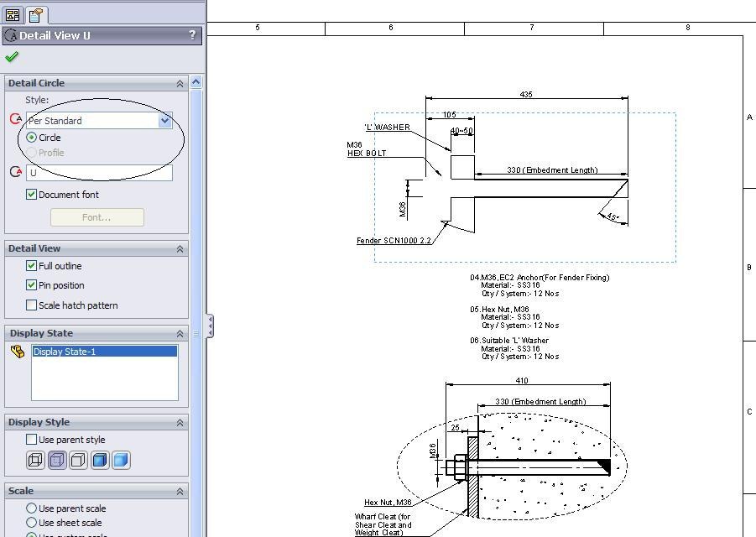Open the Per Standard style dropdown
The width and height of the screenshot is (756, 537).
pyautogui.click(x=165, y=121)
